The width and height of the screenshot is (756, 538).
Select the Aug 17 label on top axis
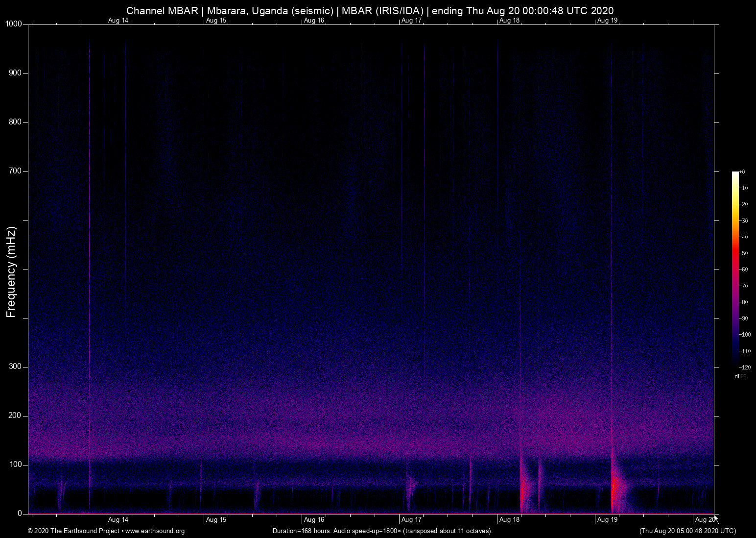(x=411, y=21)
